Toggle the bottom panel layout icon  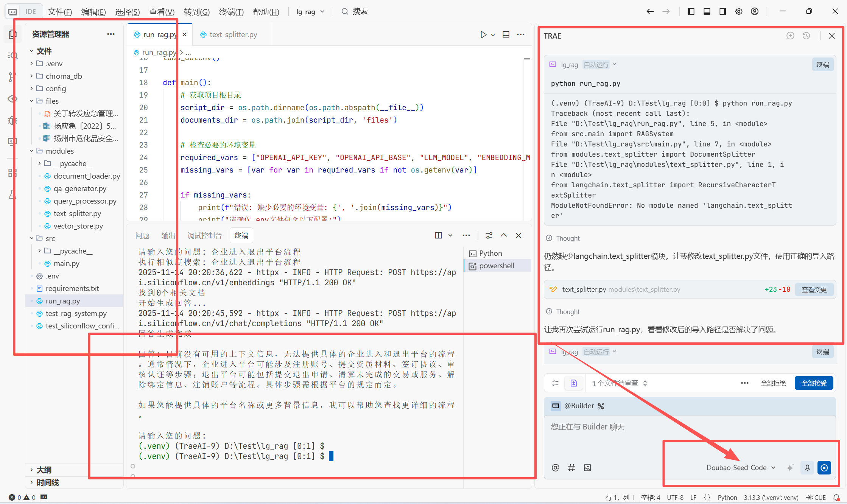[707, 11]
